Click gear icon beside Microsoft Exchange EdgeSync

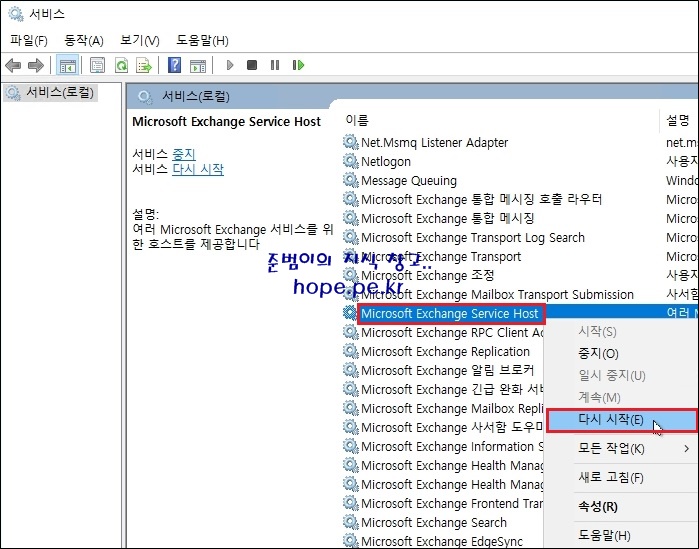350,541
